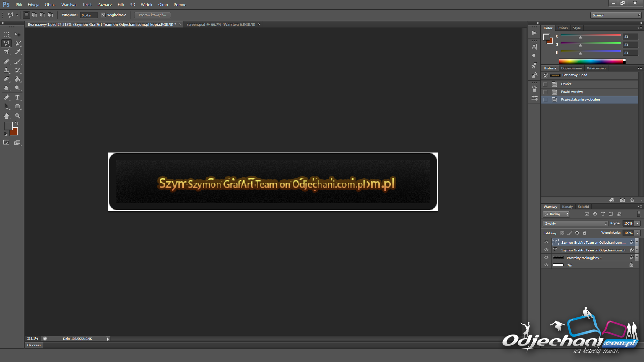This screenshot has width=644, height=362.
Task: Create new document from current state
Action: coord(612,200)
